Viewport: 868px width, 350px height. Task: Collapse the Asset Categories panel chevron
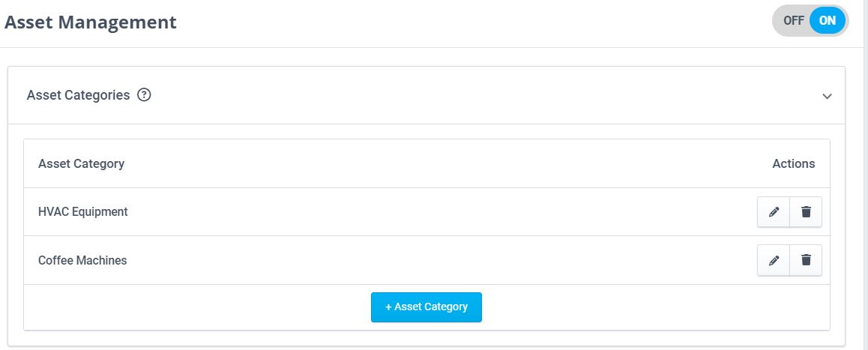827,96
